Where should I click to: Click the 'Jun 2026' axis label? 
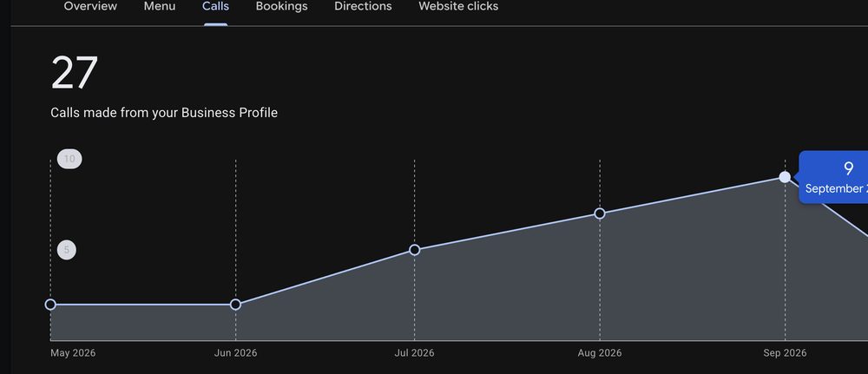235,353
